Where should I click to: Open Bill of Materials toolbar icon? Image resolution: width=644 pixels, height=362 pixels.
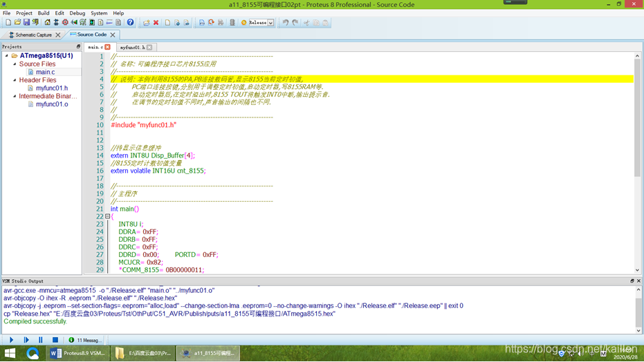pyautogui.click(x=100, y=23)
